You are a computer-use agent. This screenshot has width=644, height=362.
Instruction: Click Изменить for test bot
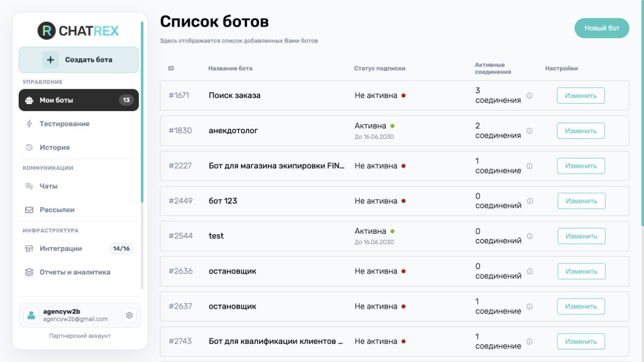[x=581, y=236]
